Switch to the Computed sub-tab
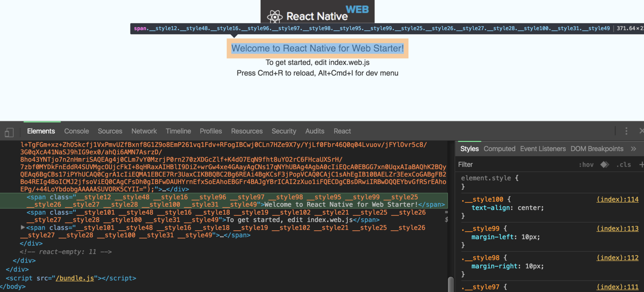This screenshot has height=292, width=644. point(500,149)
